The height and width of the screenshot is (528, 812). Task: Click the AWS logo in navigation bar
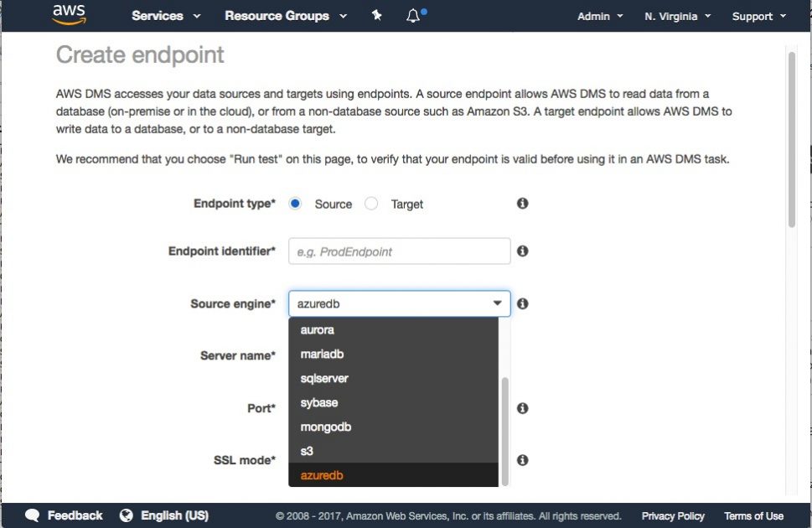(70, 13)
